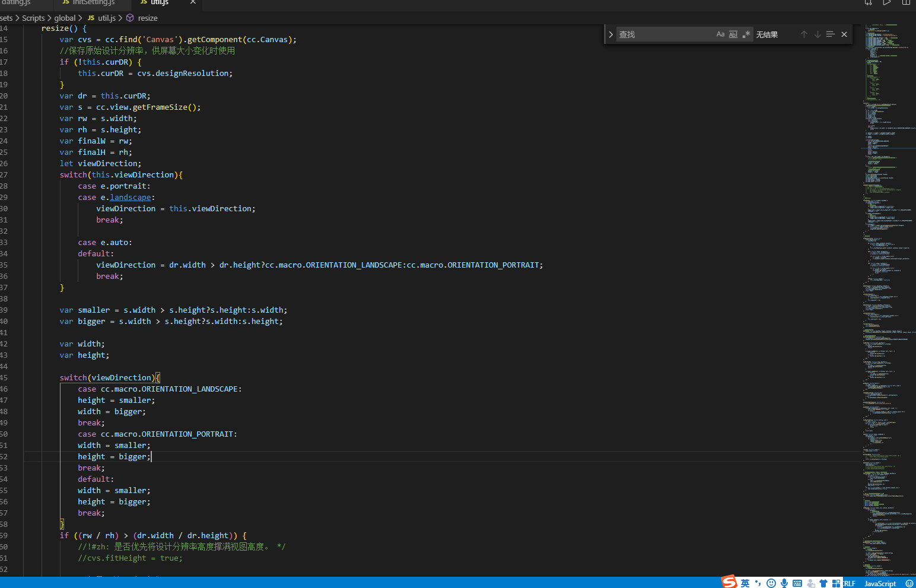
Task: Open Sogou toolbox grid icon
Action: (837, 583)
